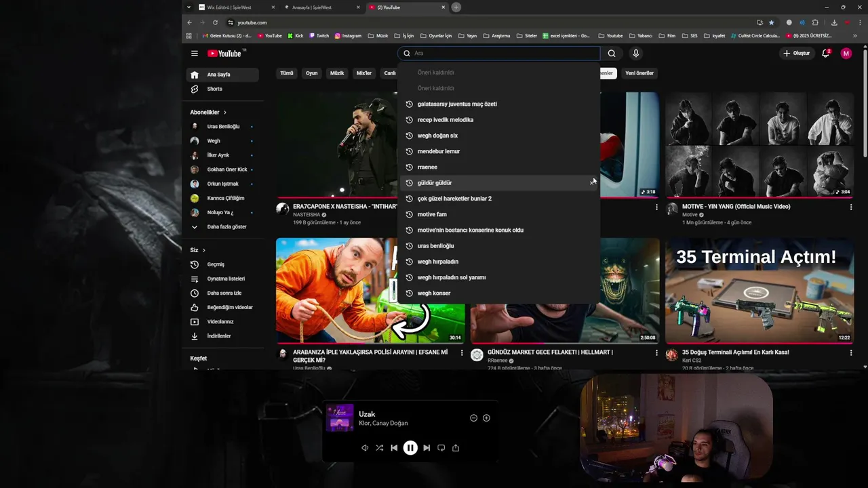Pick suggestion rraenee
Screen dimensions: 868x488
[498, 167]
